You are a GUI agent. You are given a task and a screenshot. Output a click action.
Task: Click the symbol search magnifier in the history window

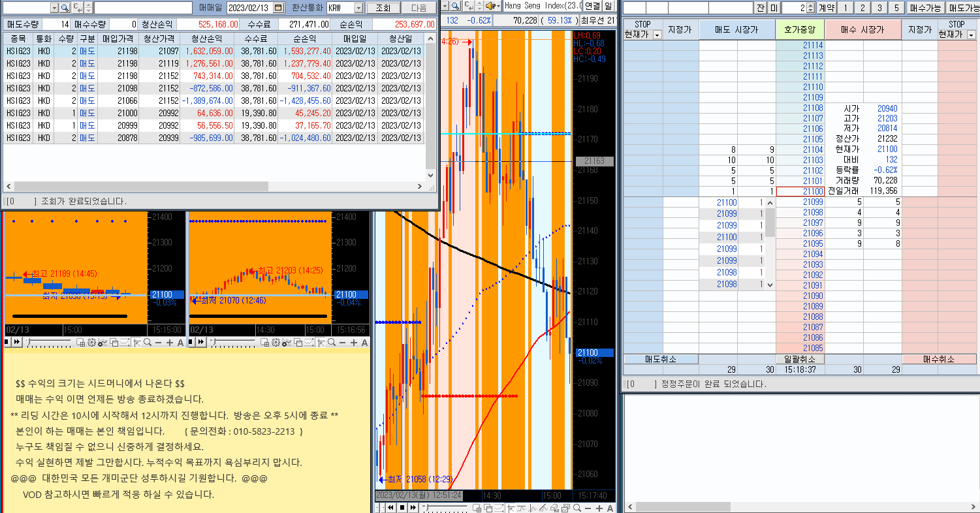65,8
